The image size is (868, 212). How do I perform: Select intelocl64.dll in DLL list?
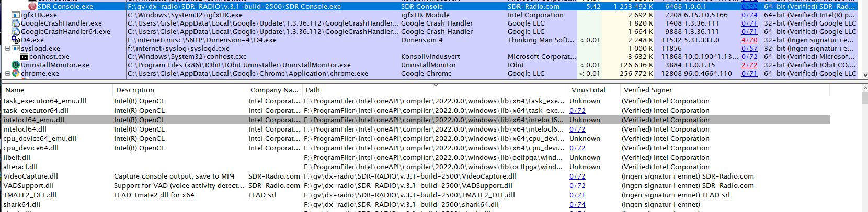[x=25, y=129]
